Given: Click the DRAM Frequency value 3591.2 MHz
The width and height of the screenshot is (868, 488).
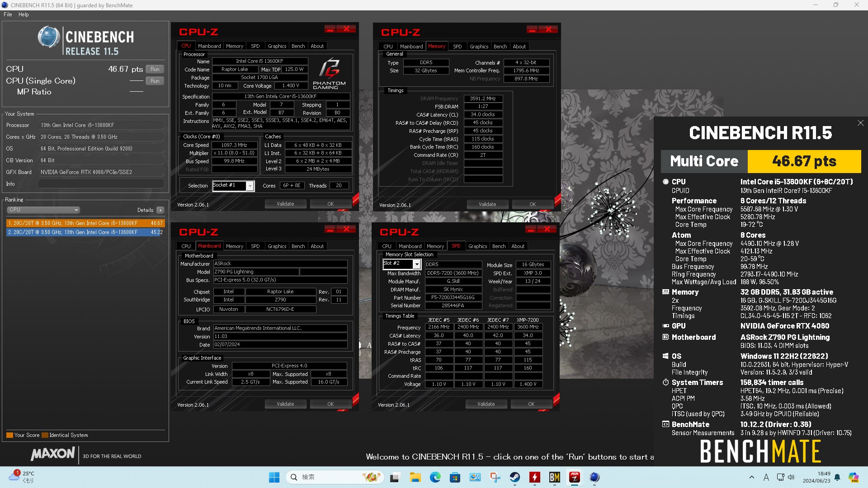Looking at the screenshot, I should coord(483,99).
